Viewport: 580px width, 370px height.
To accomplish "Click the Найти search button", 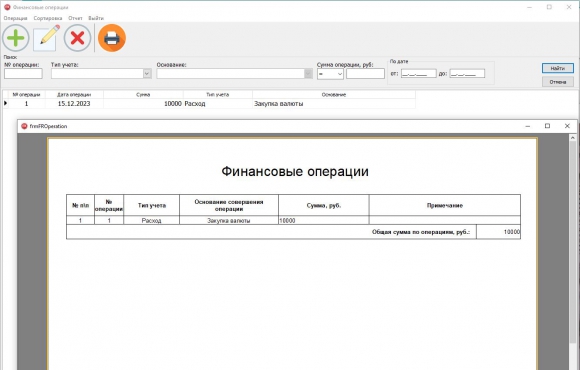I will [558, 68].
